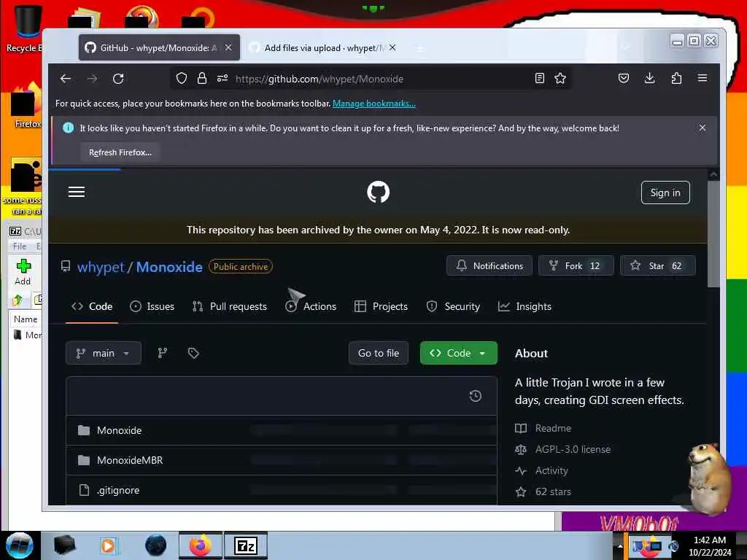Open the Actions tab
This screenshot has width=747, height=560.
pos(311,307)
